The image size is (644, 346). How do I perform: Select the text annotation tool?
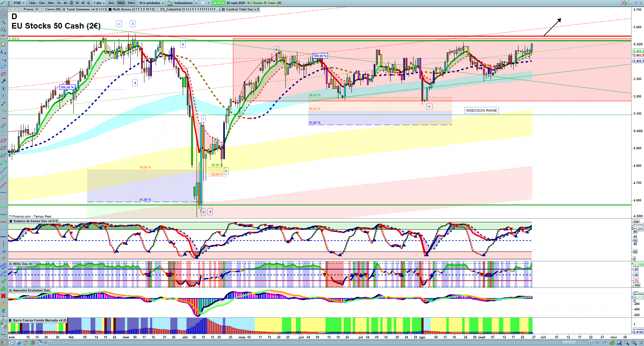3,89
